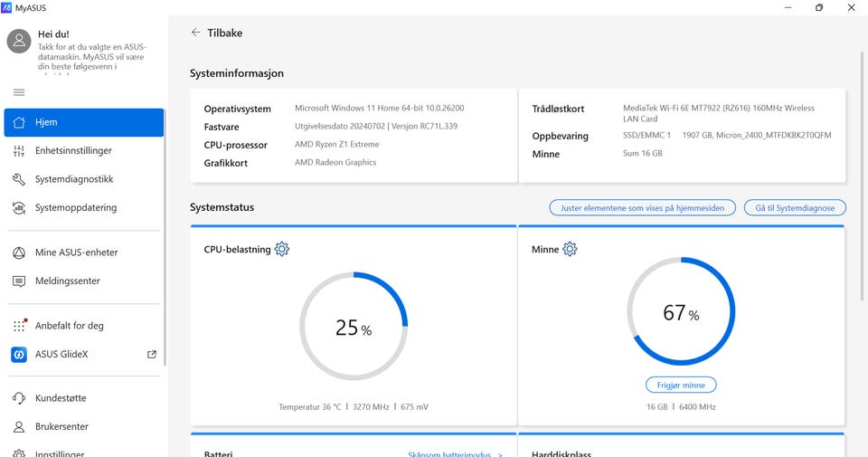Click the Systemdiagnostikk wrench icon

tap(19, 179)
